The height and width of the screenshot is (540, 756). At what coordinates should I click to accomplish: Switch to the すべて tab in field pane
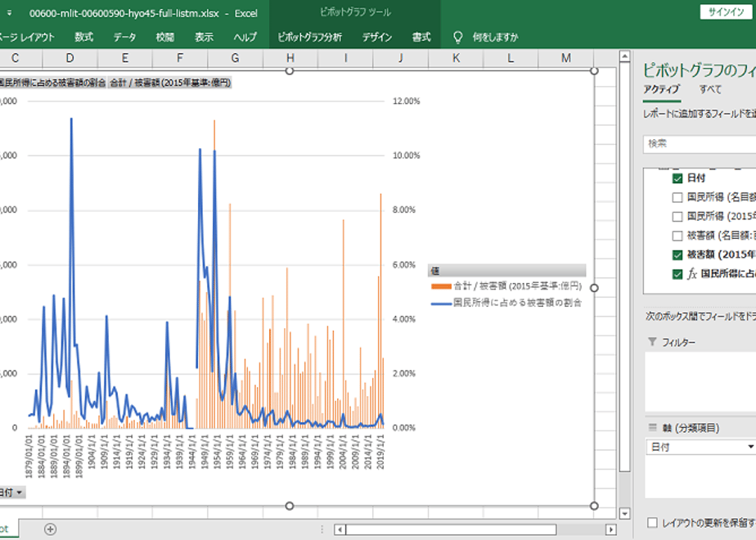[x=710, y=89]
